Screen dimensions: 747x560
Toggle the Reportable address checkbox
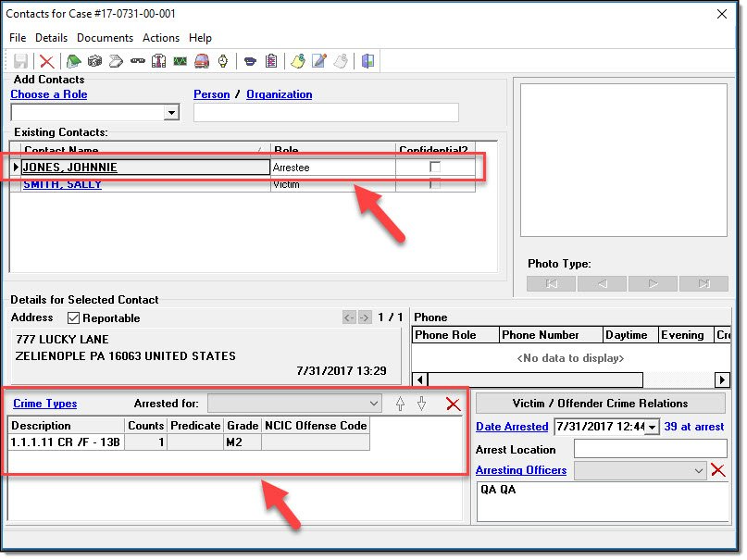click(74, 318)
